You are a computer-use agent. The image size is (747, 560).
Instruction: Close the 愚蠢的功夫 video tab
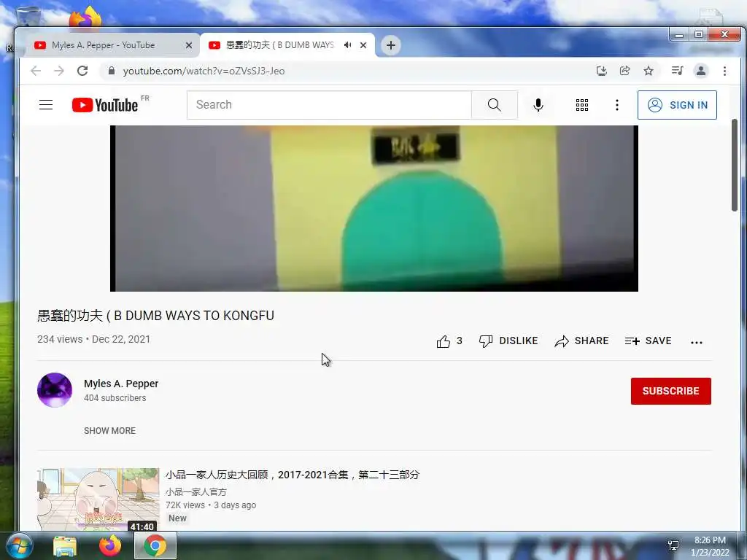point(363,45)
